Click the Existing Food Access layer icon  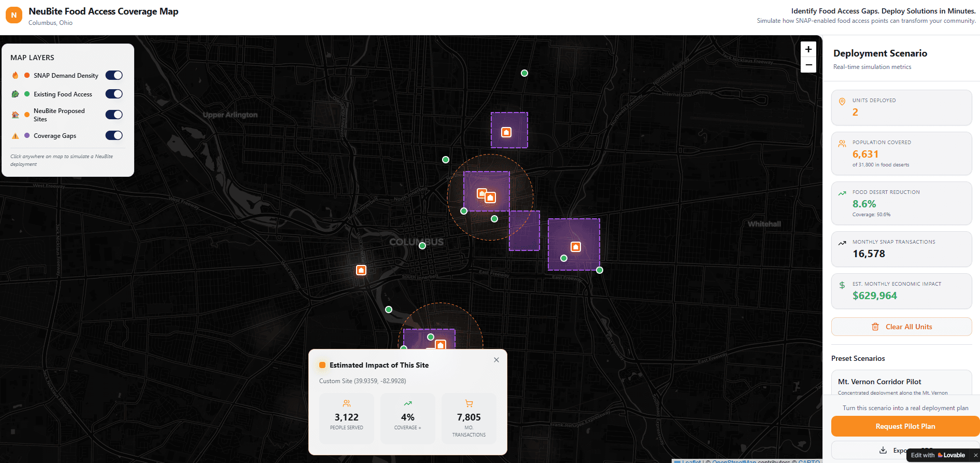point(16,94)
